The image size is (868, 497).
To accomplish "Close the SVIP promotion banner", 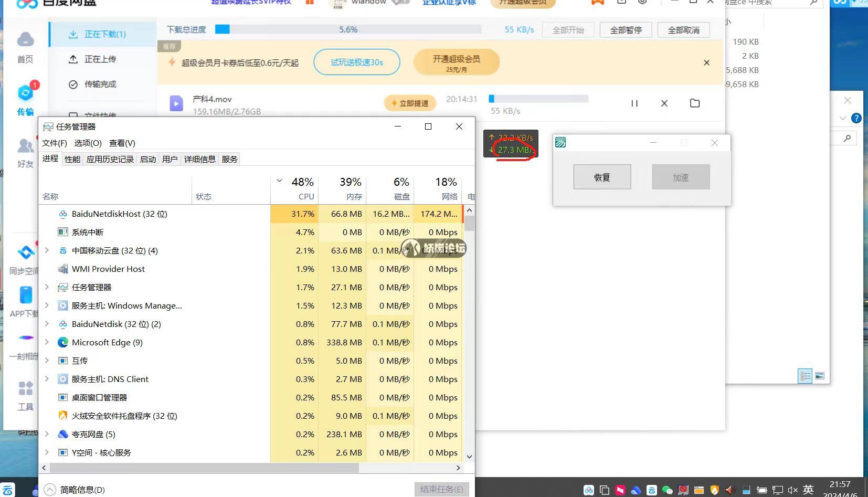I will [x=706, y=63].
